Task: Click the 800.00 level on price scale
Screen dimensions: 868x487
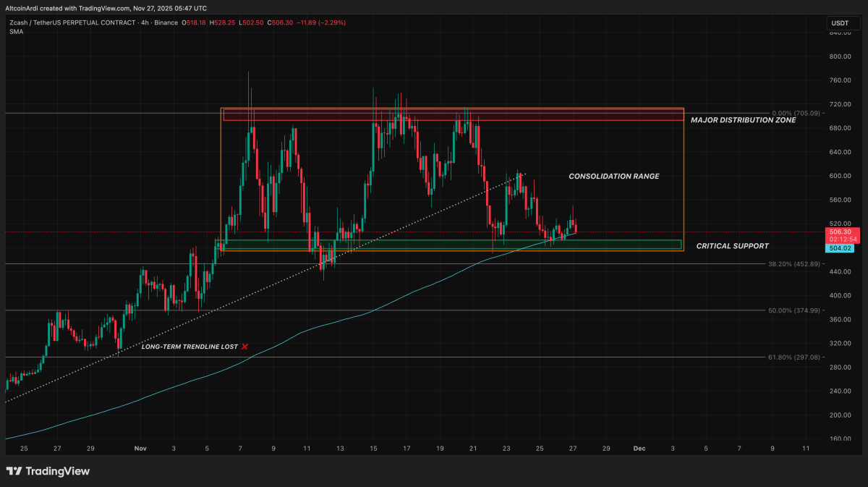Action: (839, 56)
